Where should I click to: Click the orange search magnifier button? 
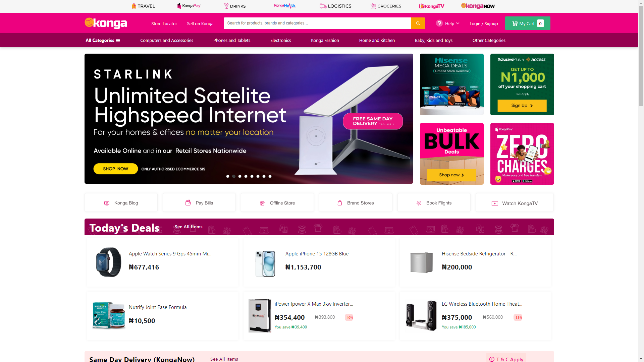(x=418, y=23)
